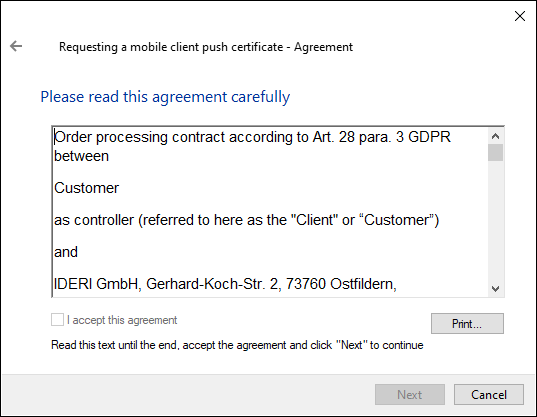Click the 'Please read this agreement carefully' heading
The height and width of the screenshot is (417, 537).
point(165,97)
